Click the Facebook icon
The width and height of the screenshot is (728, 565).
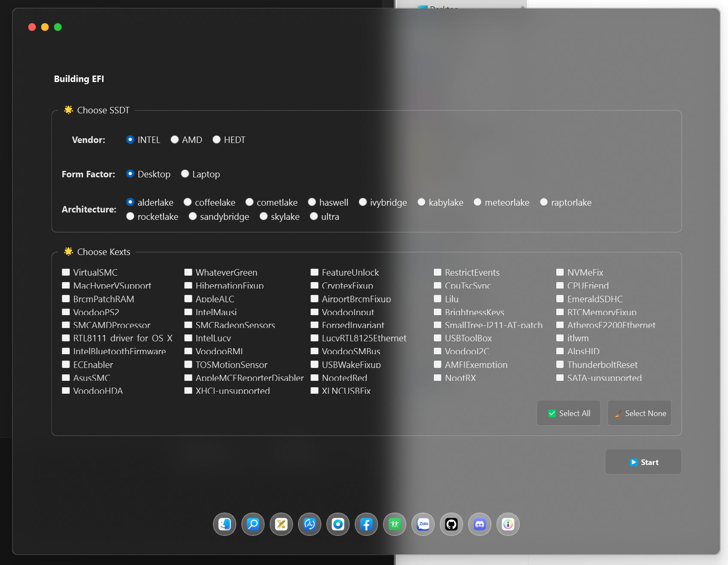[366, 524]
